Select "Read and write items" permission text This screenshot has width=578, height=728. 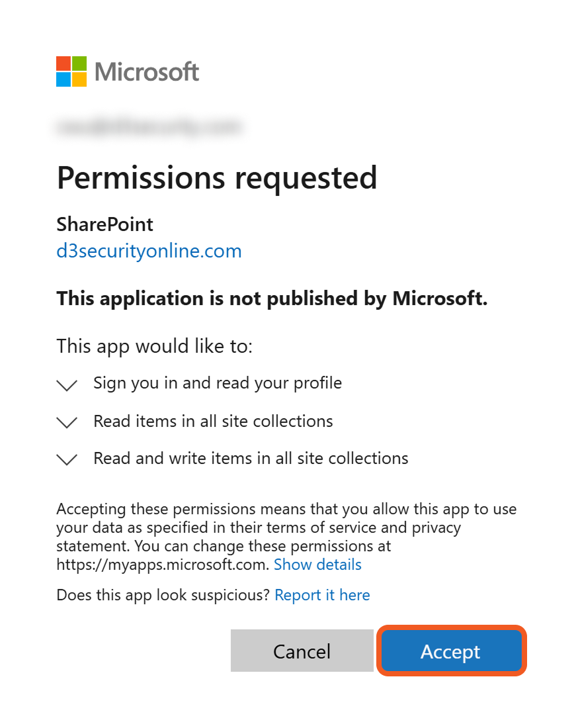(x=251, y=458)
